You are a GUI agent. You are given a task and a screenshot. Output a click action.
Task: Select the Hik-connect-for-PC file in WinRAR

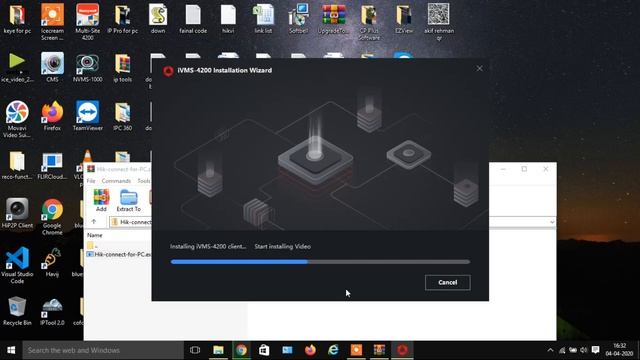click(119, 254)
